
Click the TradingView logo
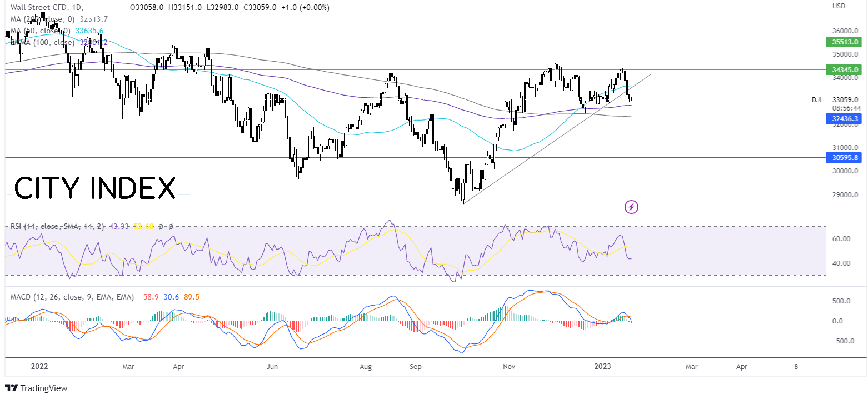click(x=36, y=388)
